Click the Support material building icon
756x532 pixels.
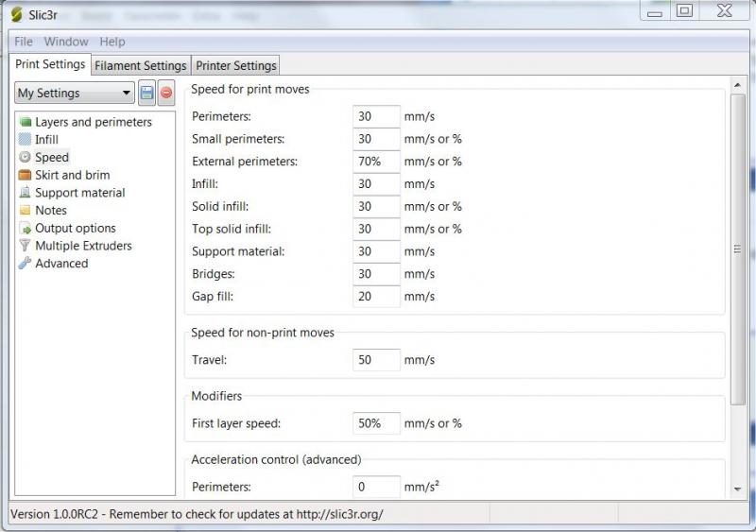(x=26, y=193)
